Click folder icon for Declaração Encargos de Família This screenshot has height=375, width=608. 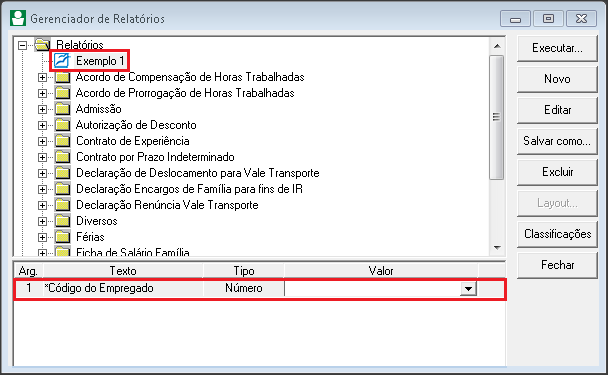[62, 189]
